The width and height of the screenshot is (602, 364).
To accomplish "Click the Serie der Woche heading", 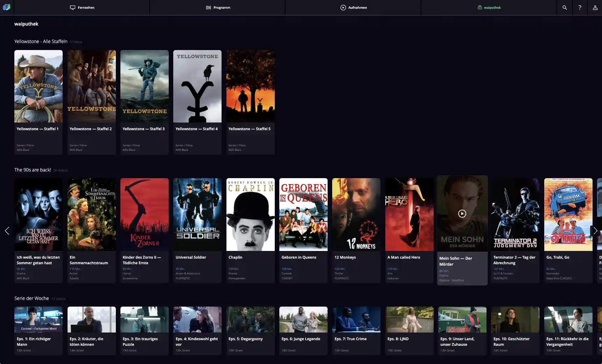I will coord(31,298).
